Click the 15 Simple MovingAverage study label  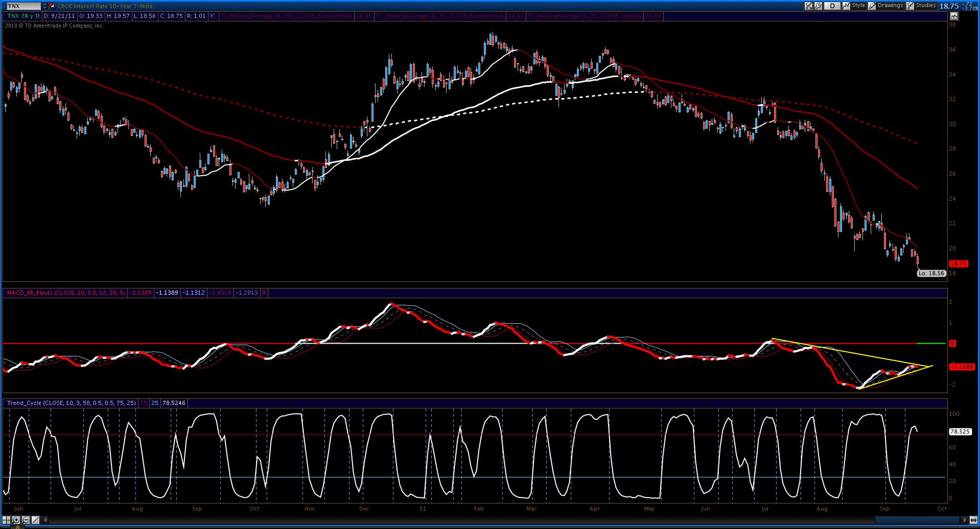pos(585,16)
